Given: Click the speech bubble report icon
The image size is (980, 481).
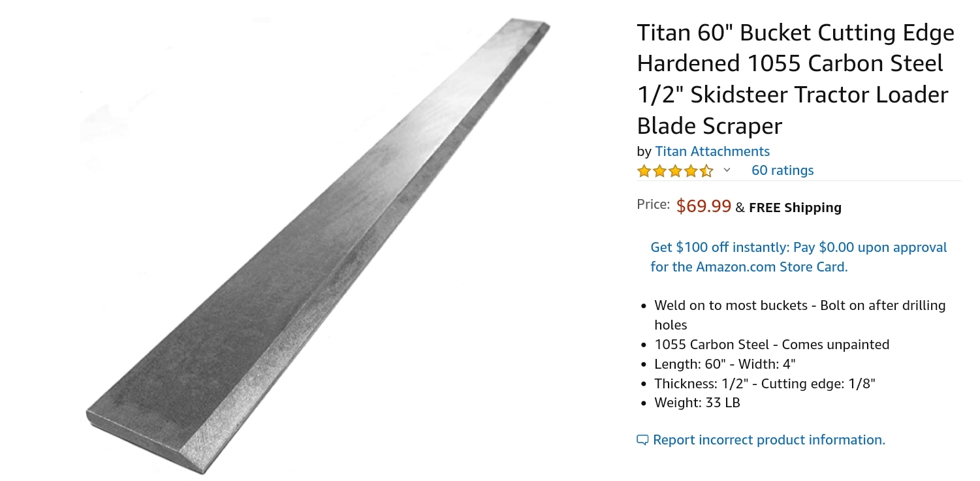Looking at the screenshot, I should tap(642, 441).
